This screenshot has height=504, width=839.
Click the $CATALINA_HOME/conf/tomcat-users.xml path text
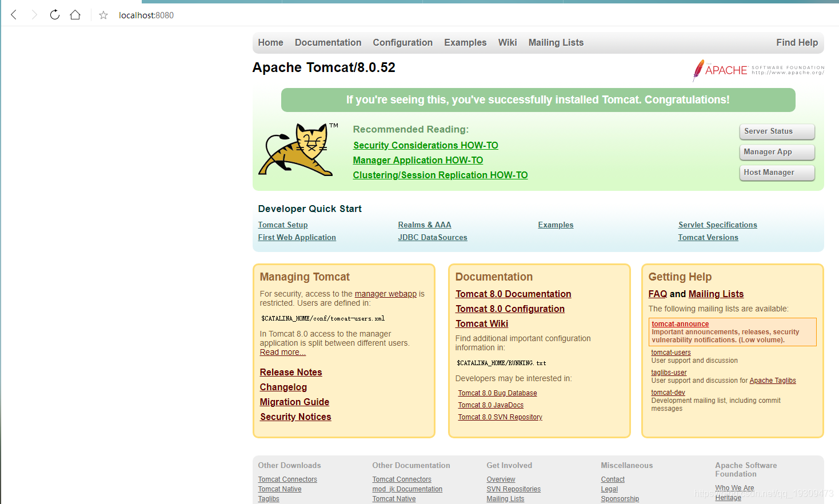(x=323, y=318)
